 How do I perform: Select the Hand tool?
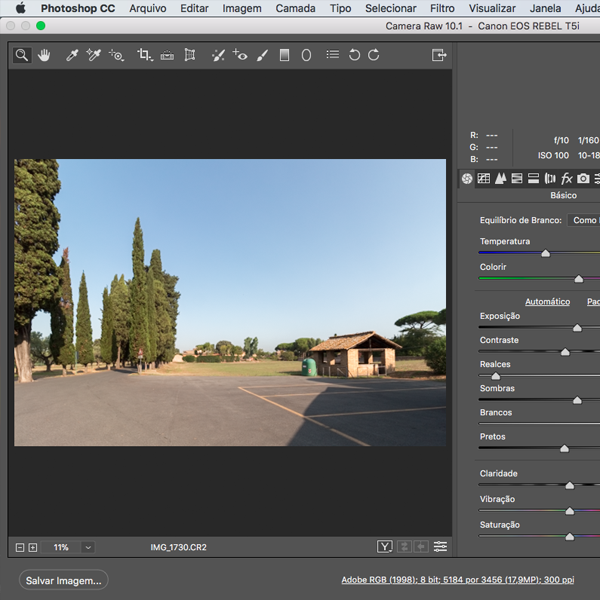click(44, 56)
